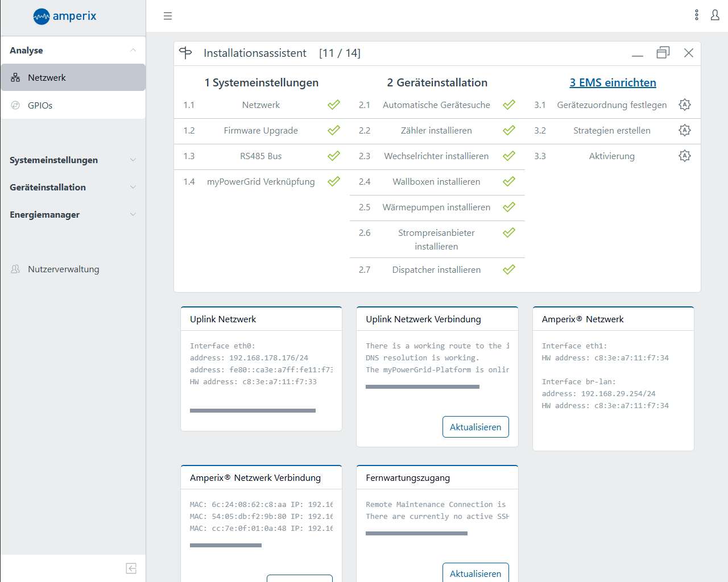Click the Amperix® Netzwerk card title
The height and width of the screenshot is (582, 728).
point(583,319)
